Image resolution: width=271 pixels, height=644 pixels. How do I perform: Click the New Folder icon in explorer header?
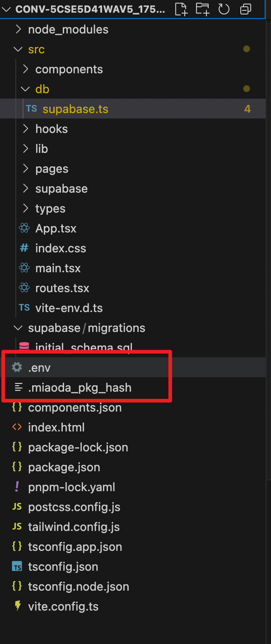203,9
